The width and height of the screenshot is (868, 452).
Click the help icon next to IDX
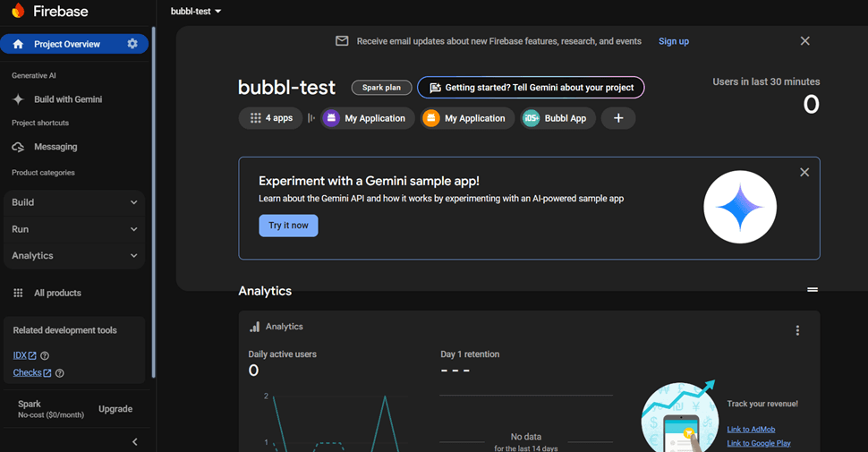coord(45,355)
